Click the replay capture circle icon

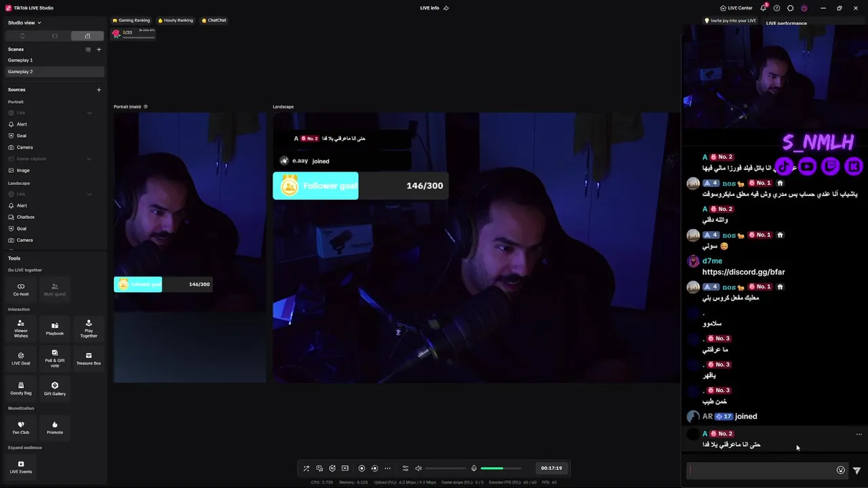[374, 468]
